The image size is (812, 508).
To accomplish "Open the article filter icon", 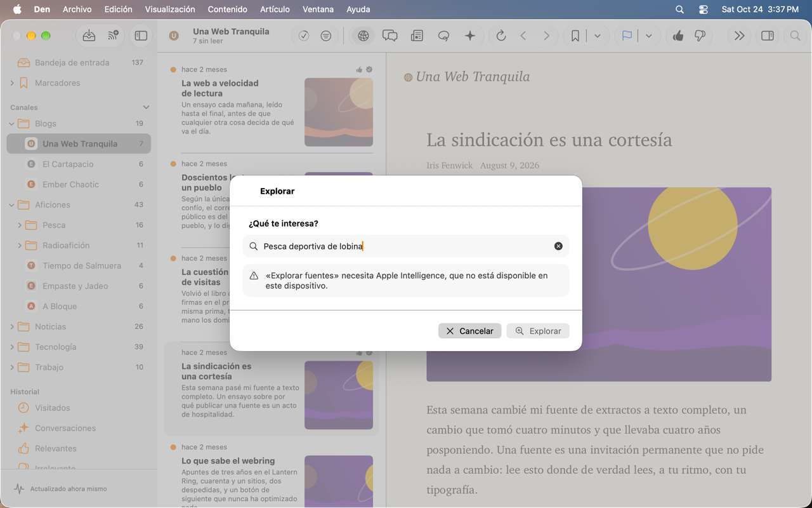I will [x=326, y=36].
